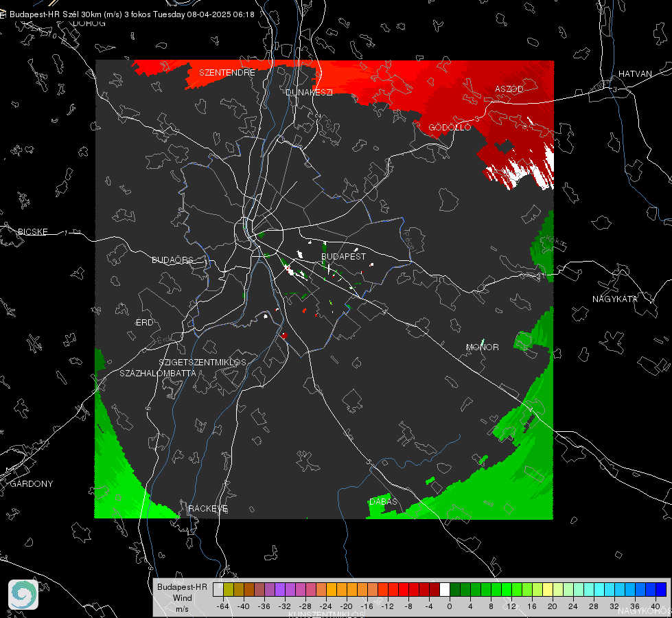Click the legend title 'Budapest-HR Wind m/s'
Screen dimensions: 672x618
coord(182,598)
